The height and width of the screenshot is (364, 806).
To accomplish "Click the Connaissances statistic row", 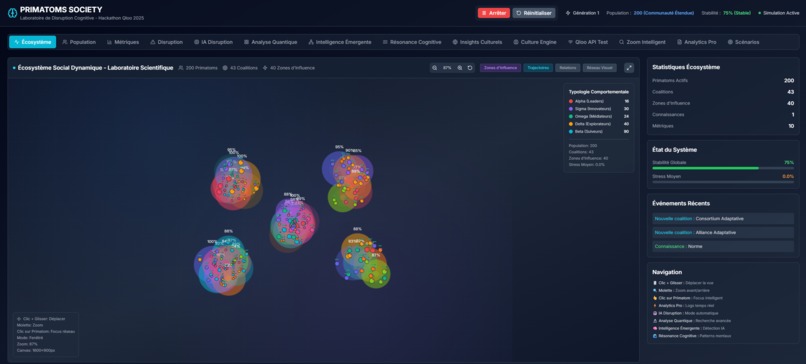I will click(x=723, y=115).
